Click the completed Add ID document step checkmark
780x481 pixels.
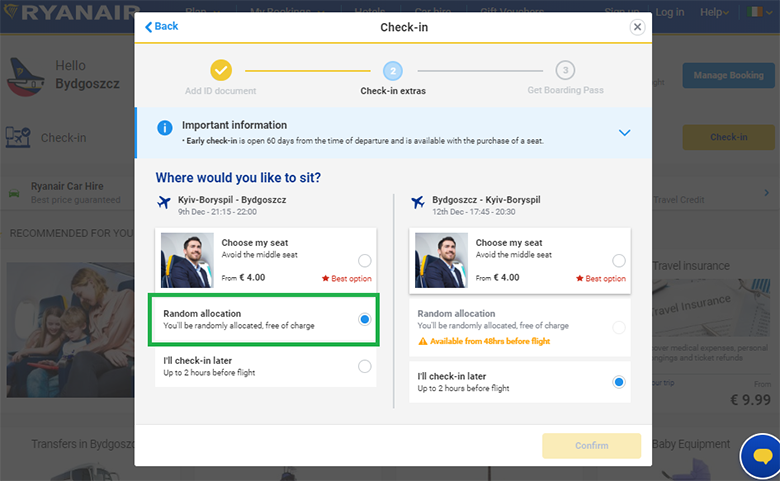click(221, 71)
